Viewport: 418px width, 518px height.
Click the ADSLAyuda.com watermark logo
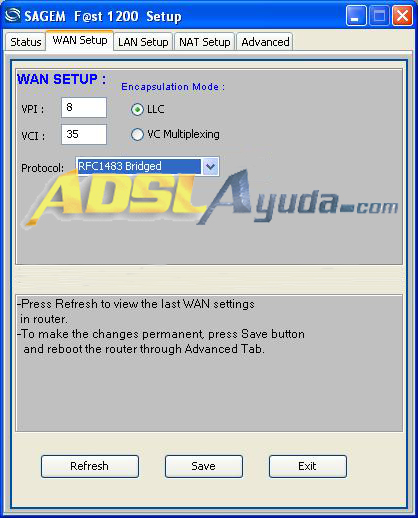(x=210, y=198)
